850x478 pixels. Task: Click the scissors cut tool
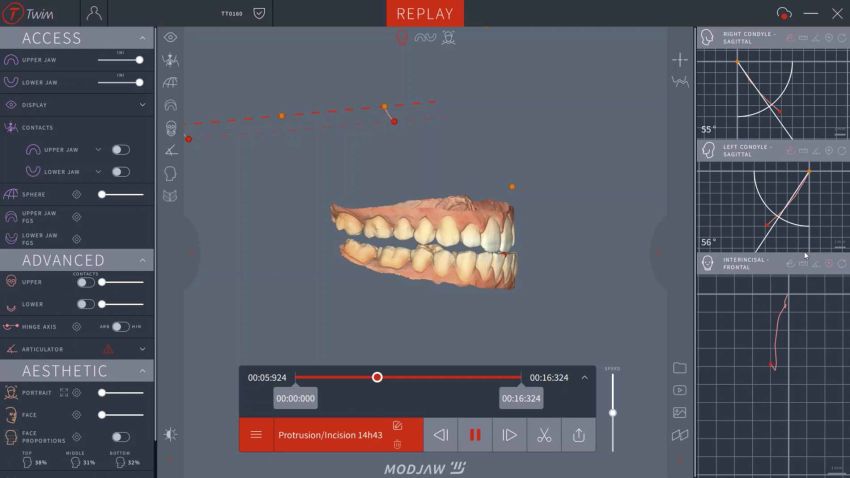pos(544,435)
